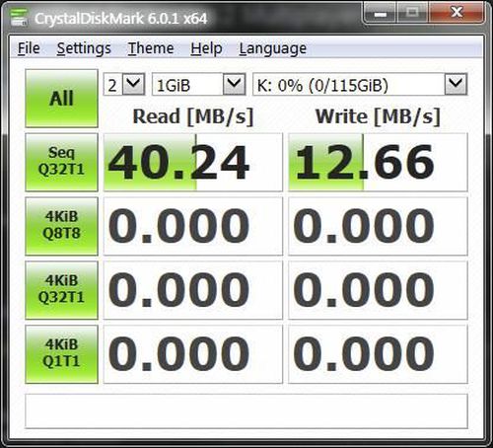This screenshot has width=493, height=448.
Task: Click the Write [MB/s] column header
Action: click(x=378, y=116)
